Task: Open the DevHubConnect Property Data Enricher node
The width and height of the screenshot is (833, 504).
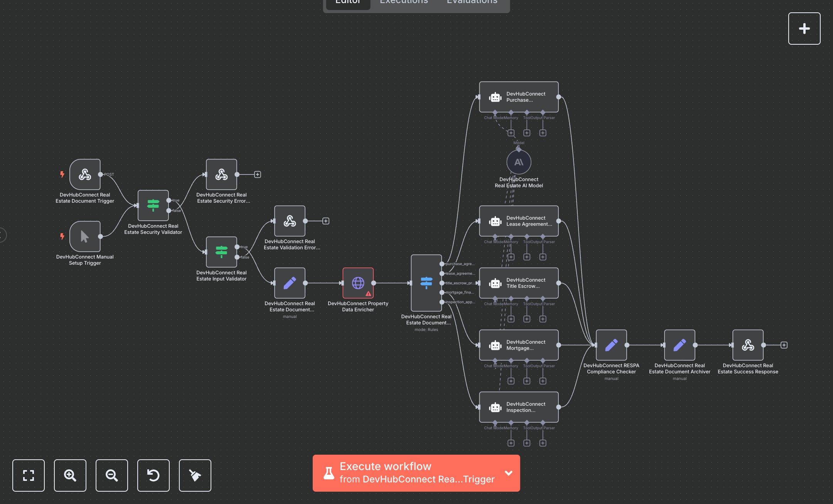Action: (358, 283)
